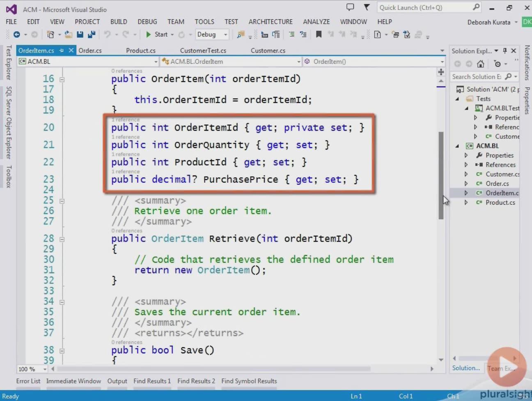532x401 pixels.
Task: Open the ACM.BL project dropdown in navigation bar
Action: (x=156, y=62)
